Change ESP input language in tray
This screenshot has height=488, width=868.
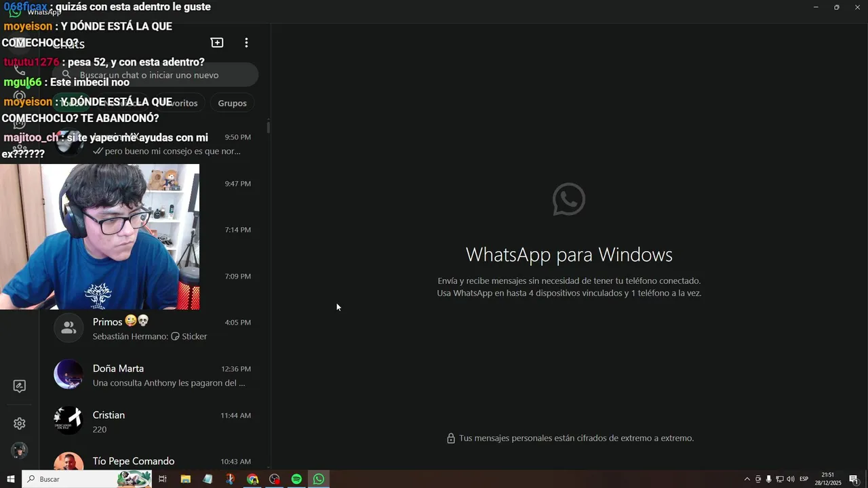click(x=804, y=479)
